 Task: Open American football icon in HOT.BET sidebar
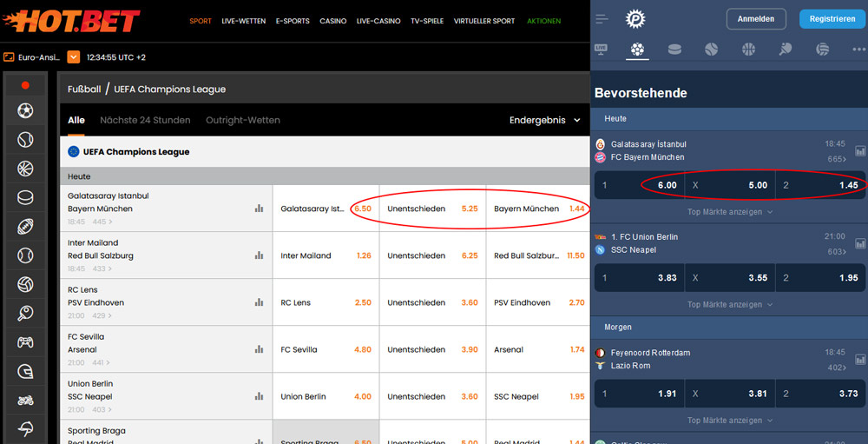pyautogui.click(x=25, y=226)
